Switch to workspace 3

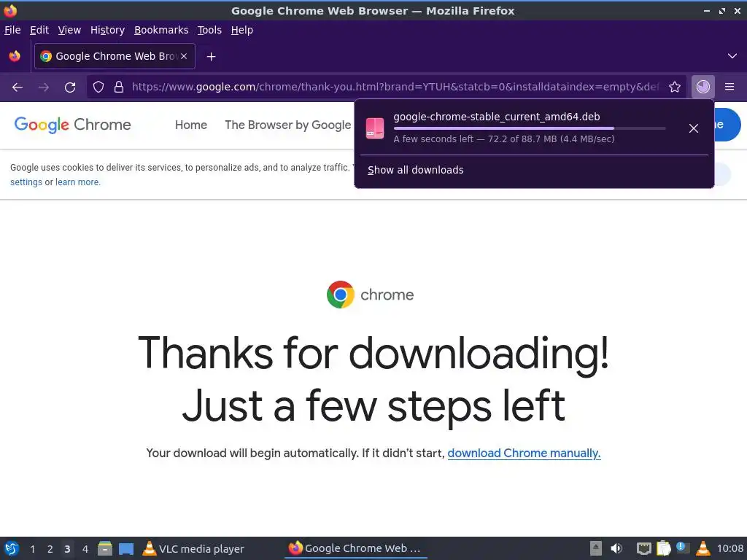(x=67, y=549)
